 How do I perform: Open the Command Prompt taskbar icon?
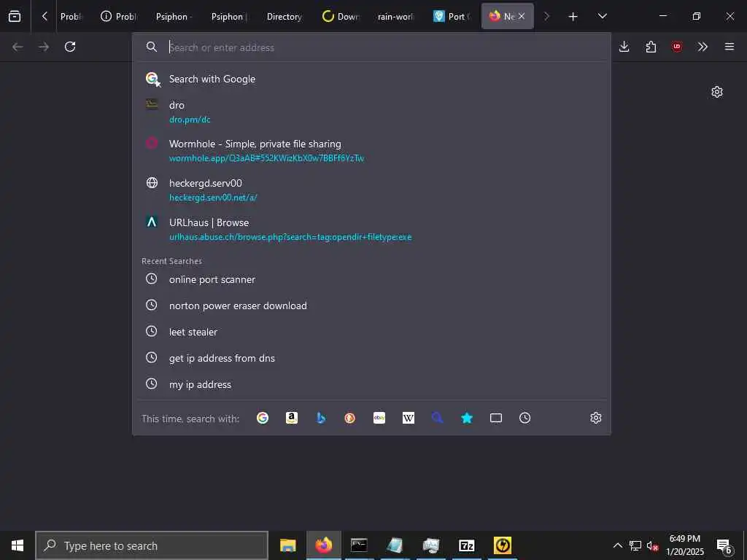[x=359, y=545]
